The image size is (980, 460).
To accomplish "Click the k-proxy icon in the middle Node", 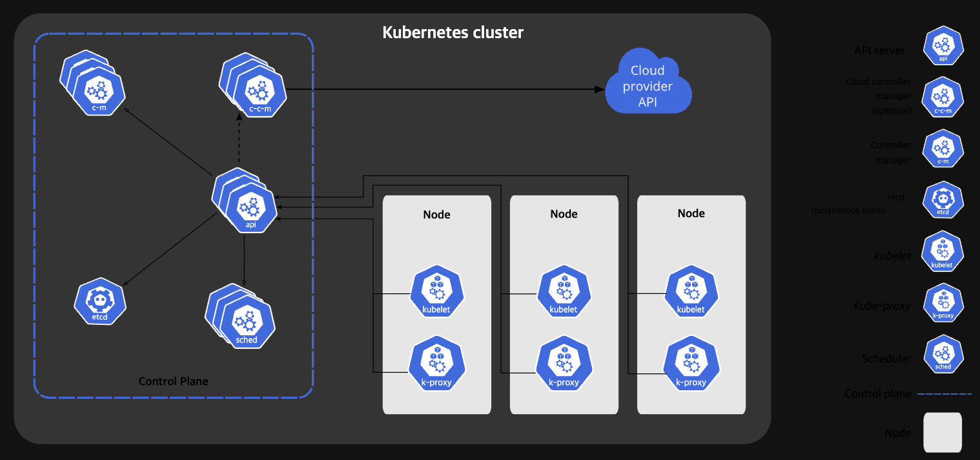I will [x=564, y=364].
